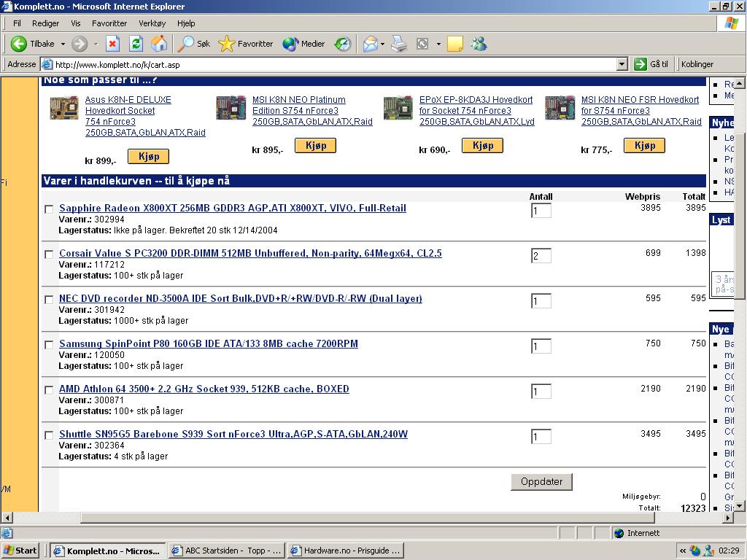The image size is (747, 560).
Task: Click the MSI K8N NEO Platinum thumbnail
Action: (231, 108)
